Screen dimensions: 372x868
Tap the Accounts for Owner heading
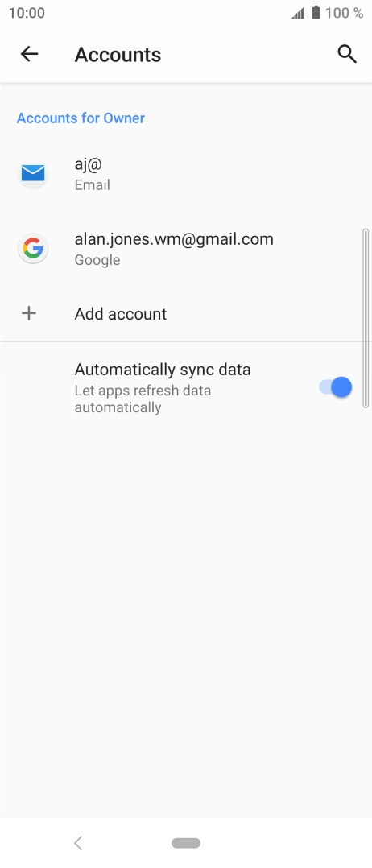(81, 118)
